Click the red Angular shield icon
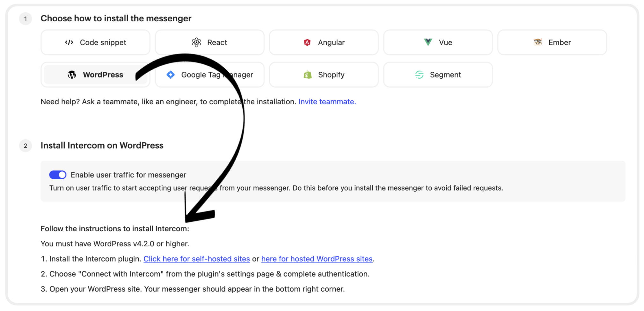This screenshot has height=311, width=644. tap(307, 42)
